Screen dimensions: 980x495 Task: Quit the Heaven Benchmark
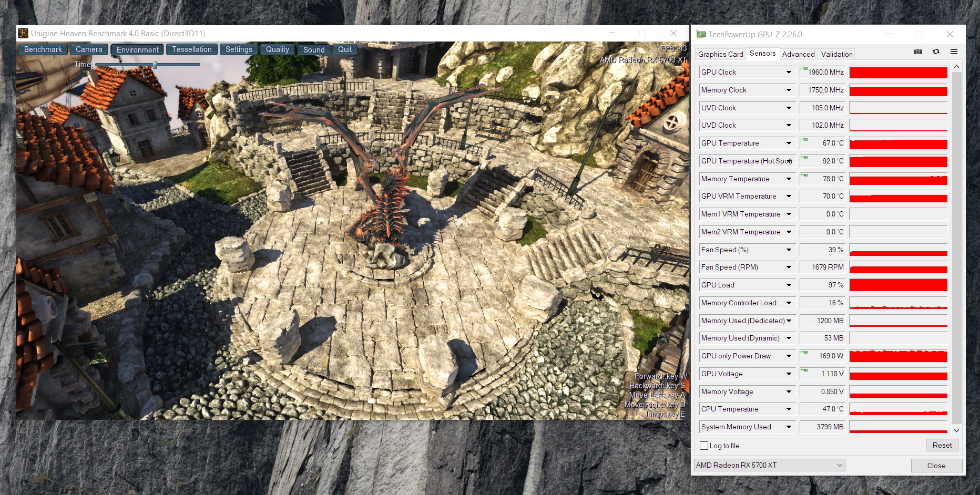pyautogui.click(x=345, y=49)
